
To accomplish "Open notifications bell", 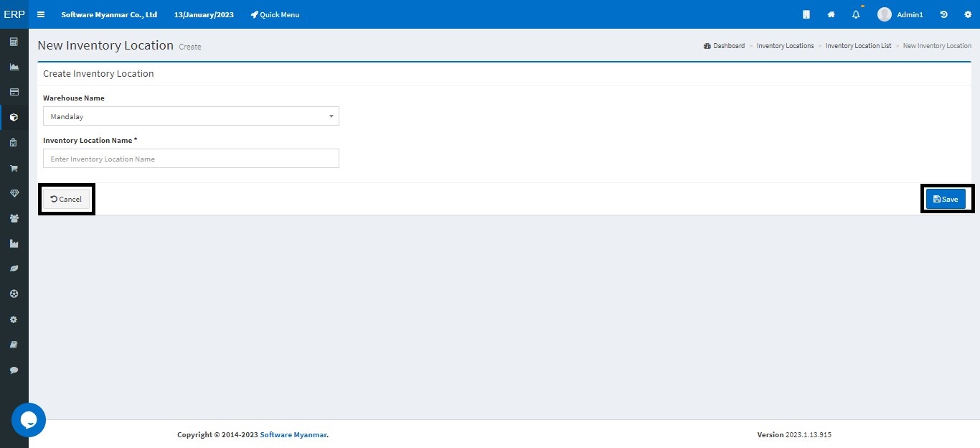I will point(856,14).
